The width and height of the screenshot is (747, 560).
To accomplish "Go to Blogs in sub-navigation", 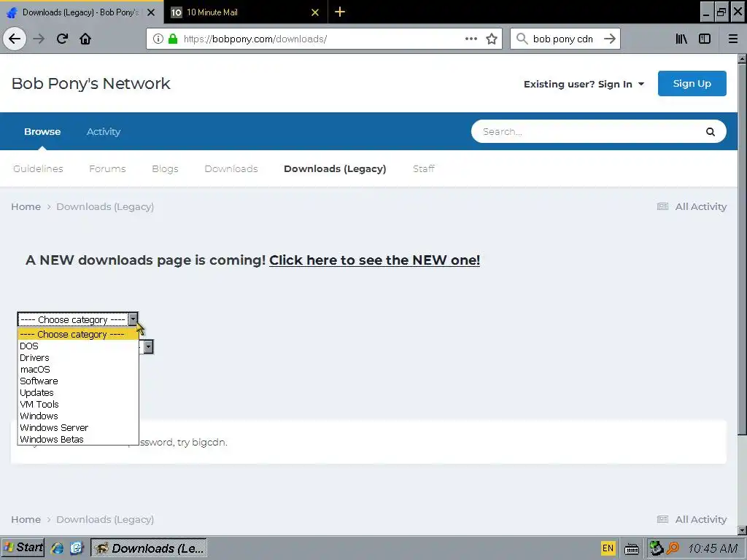I will (165, 168).
